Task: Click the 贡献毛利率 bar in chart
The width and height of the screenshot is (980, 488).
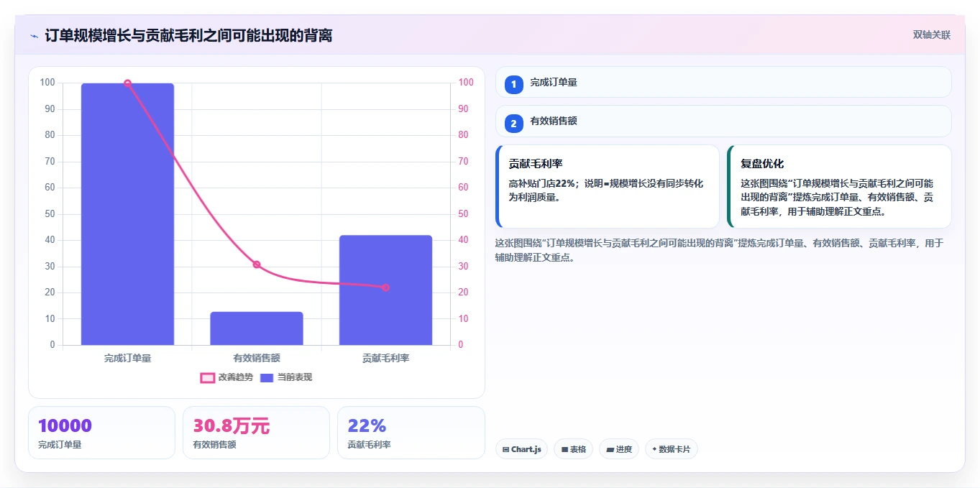Action: pos(385,290)
